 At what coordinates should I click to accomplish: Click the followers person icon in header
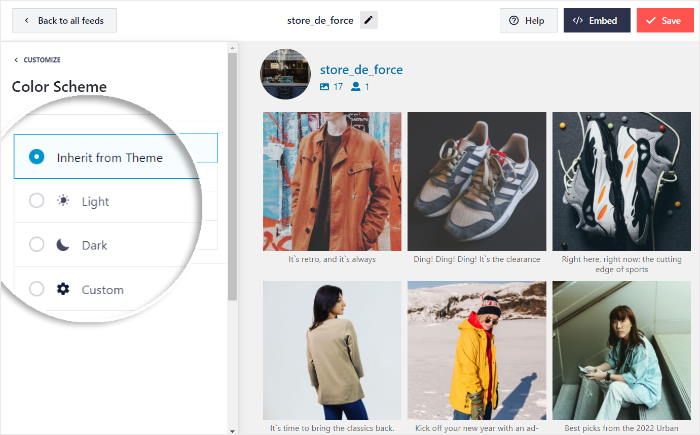click(x=355, y=87)
